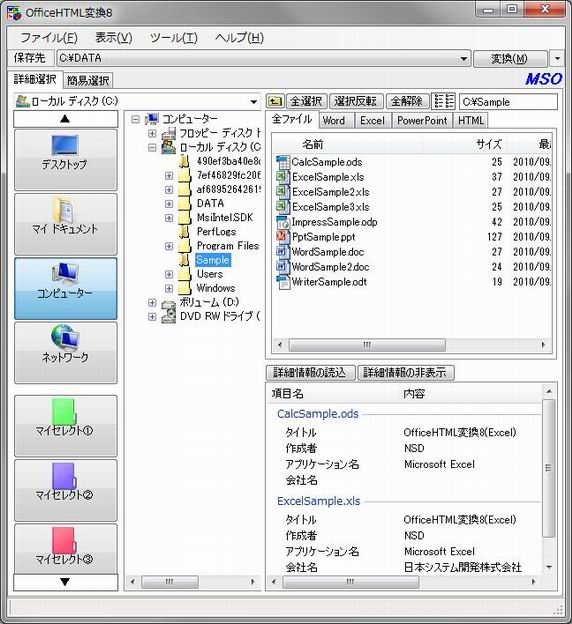
Task: Click the OfficeHTML変換8 title bar app icon
Action: (14, 13)
